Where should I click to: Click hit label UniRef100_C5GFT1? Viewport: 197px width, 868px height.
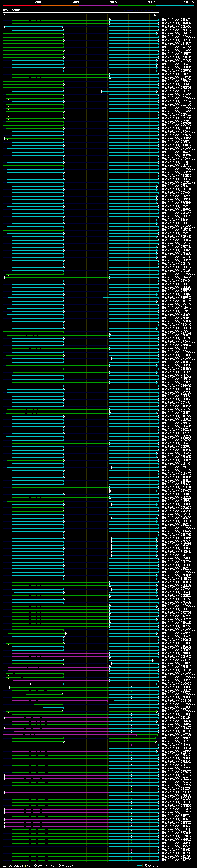click(177, 33)
